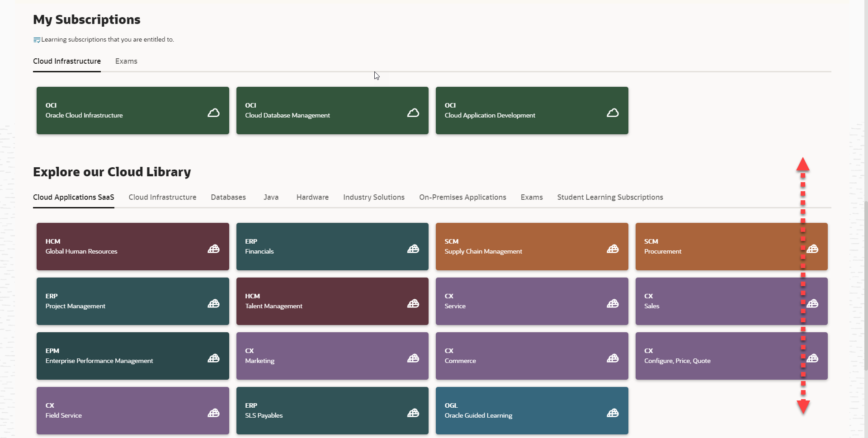Image resolution: width=868 pixels, height=438 pixels.
Task: Open the SCM Procurement card
Action: click(731, 246)
